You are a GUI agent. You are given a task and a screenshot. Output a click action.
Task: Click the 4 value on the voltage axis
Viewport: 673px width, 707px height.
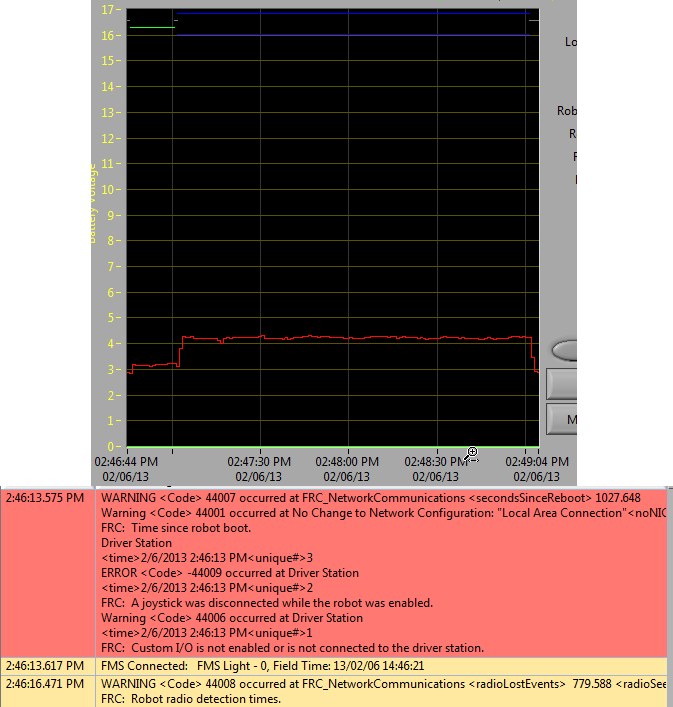[111, 344]
